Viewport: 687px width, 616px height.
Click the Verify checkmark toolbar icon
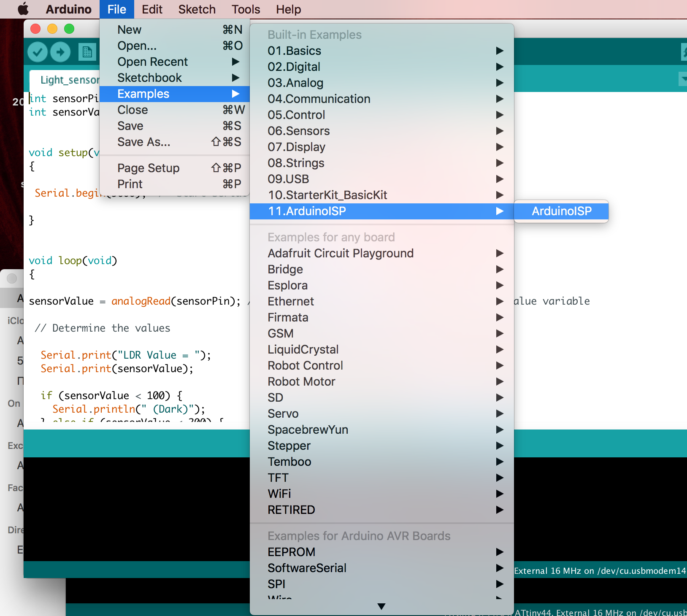pos(38,52)
